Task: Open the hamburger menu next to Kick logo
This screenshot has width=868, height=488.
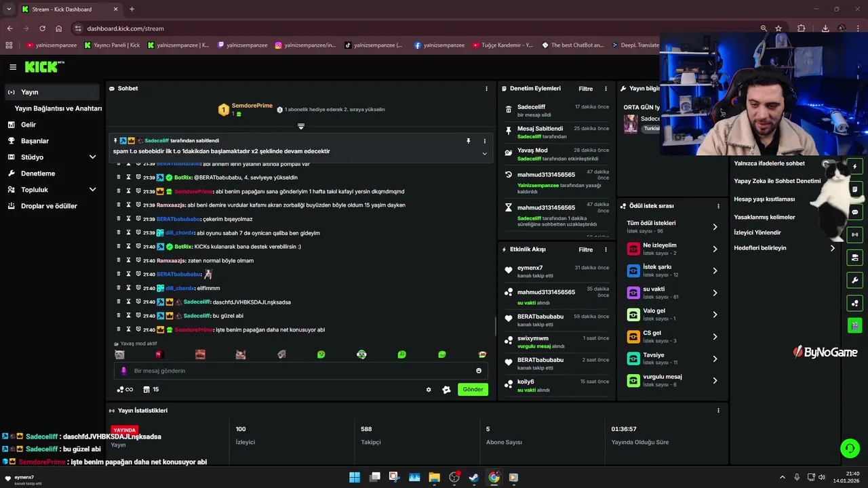Action: (x=13, y=67)
